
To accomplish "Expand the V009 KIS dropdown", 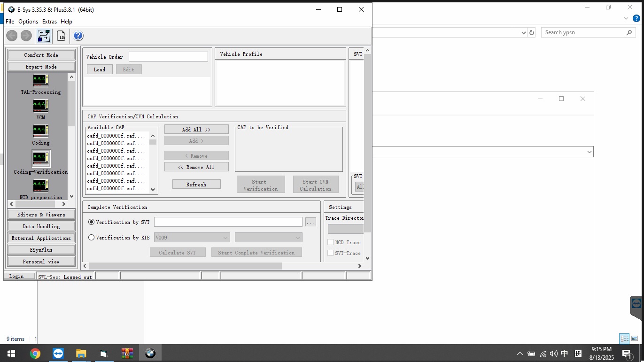I will tap(192, 238).
